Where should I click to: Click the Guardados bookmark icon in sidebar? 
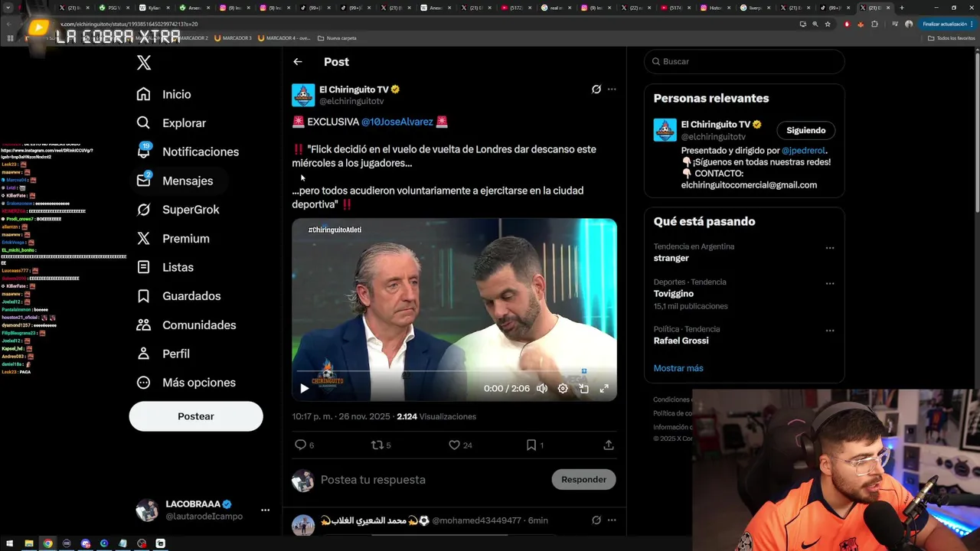coord(143,296)
